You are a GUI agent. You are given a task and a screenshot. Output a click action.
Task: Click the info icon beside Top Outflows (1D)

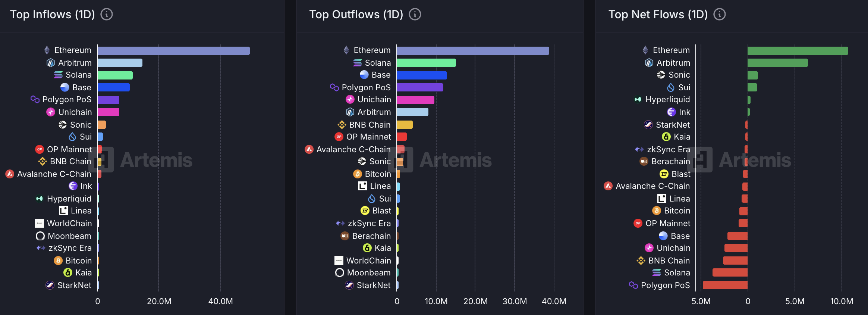click(415, 14)
